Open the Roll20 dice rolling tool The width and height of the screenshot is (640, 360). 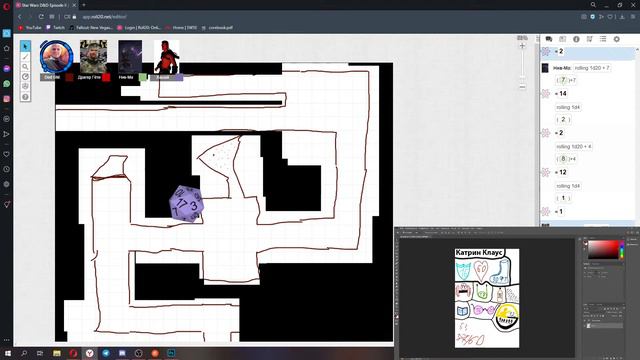point(25,87)
